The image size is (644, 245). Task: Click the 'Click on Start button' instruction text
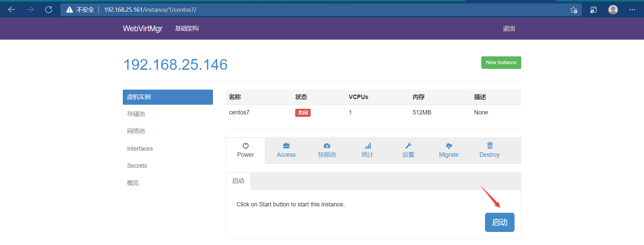coord(290,204)
